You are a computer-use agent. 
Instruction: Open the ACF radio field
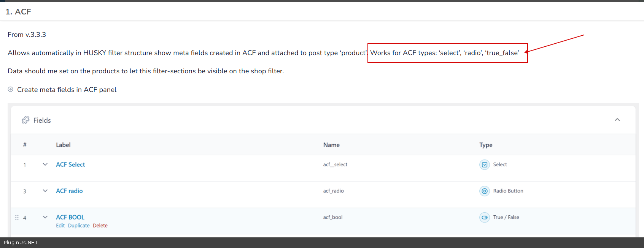pos(69,191)
